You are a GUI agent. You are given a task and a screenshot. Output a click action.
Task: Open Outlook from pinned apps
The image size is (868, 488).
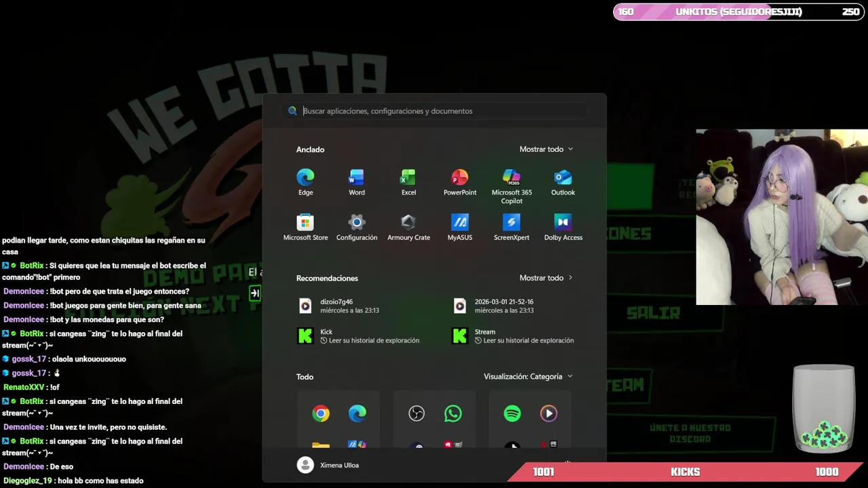coord(563,182)
